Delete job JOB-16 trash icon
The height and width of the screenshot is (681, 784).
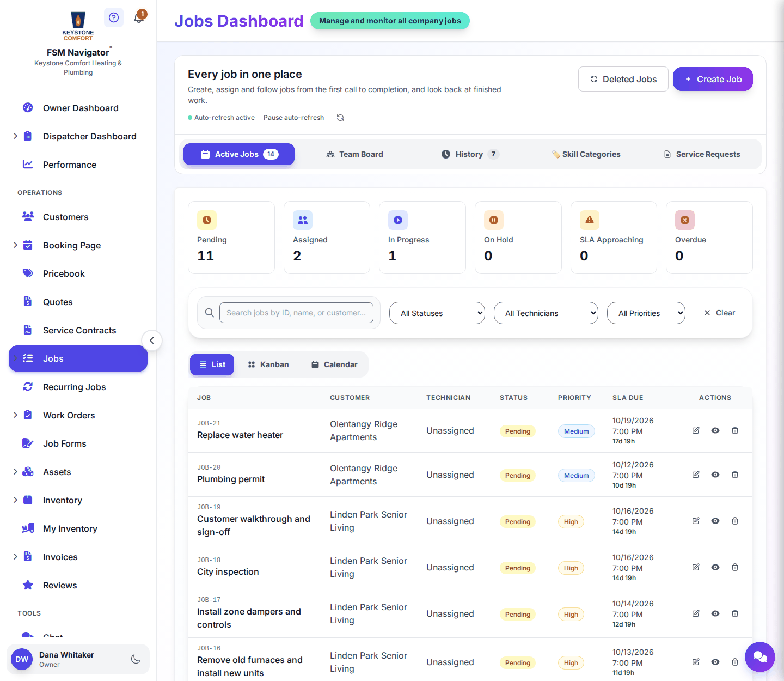735,662
